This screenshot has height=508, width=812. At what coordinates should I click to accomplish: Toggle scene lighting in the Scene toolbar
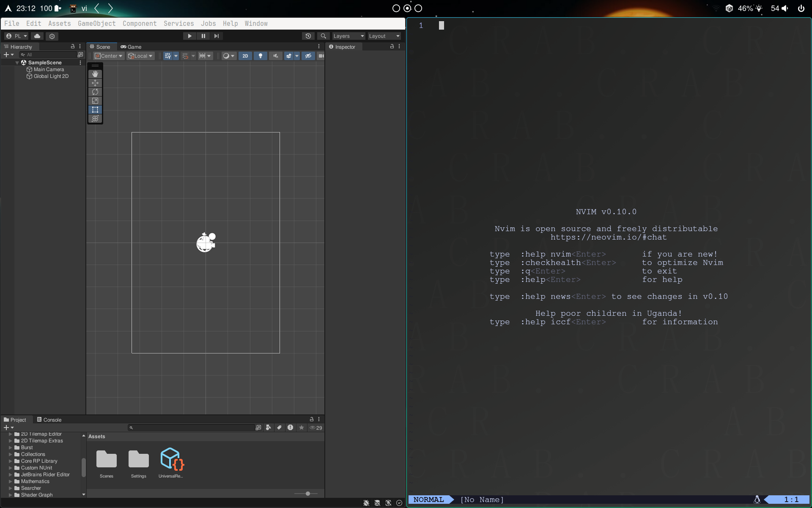pos(260,56)
